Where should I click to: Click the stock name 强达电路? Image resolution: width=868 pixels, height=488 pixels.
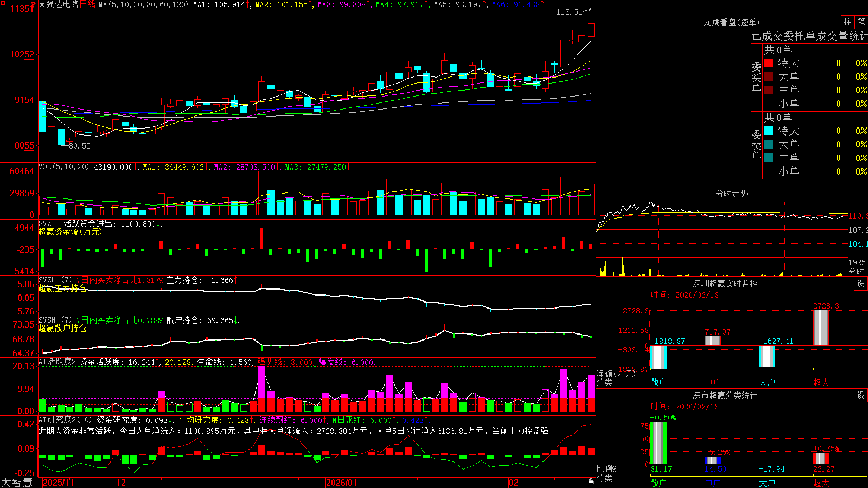(x=62, y=4)
